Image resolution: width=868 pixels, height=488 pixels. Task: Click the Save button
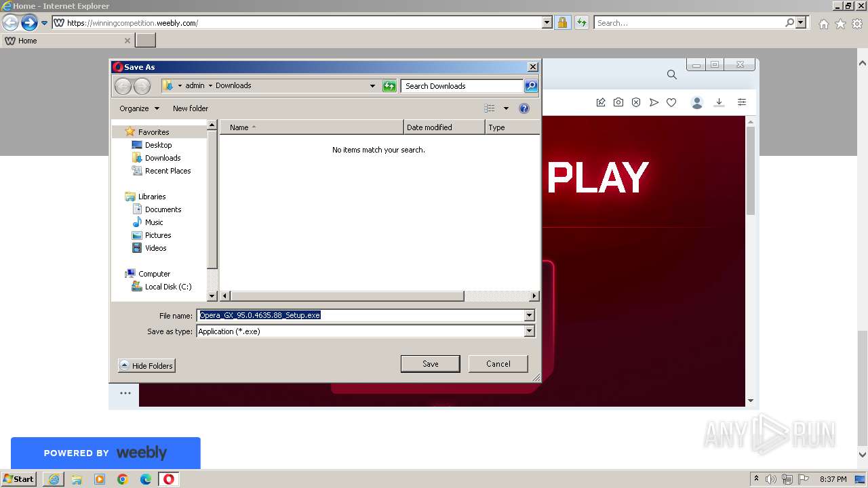point(431,364)
